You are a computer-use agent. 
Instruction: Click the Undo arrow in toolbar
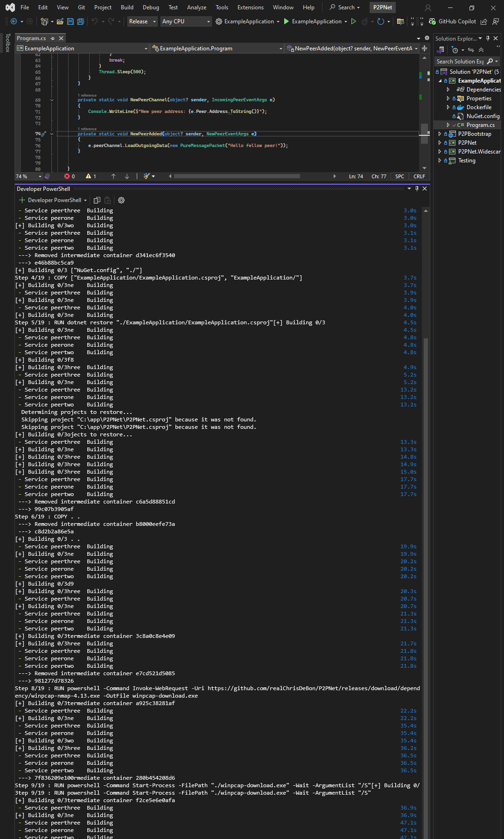(x=95, y=21)
